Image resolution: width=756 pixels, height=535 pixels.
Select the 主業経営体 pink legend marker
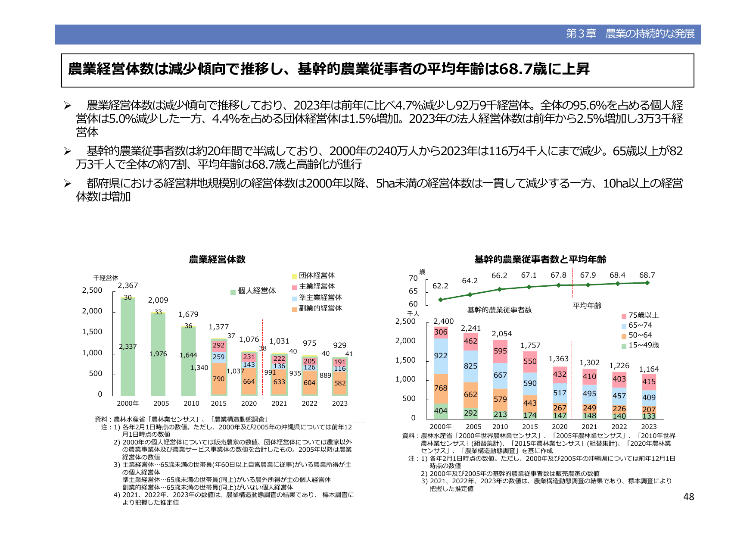296,287
